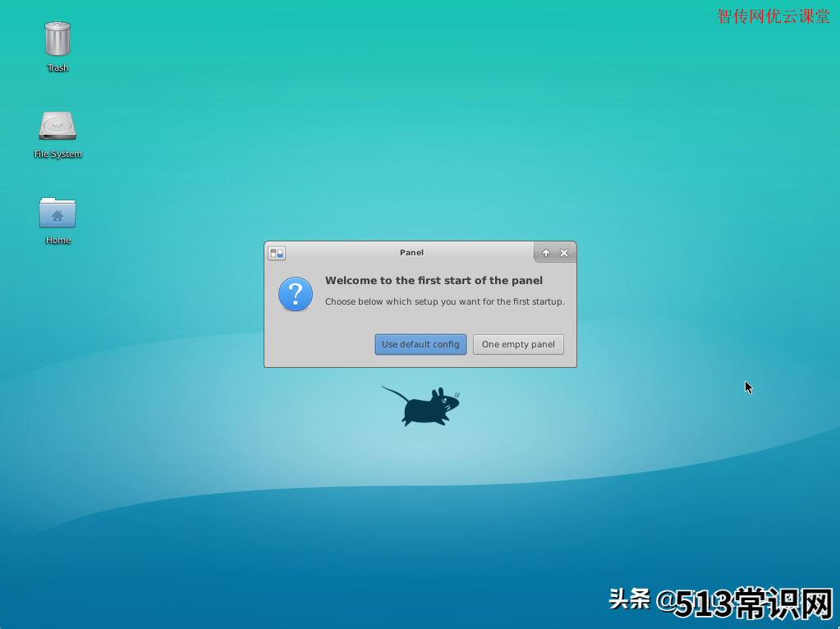Click the 'Welcome to the first start' heading
The width and height of the screenshot is (840, 629).
(434, 280)
